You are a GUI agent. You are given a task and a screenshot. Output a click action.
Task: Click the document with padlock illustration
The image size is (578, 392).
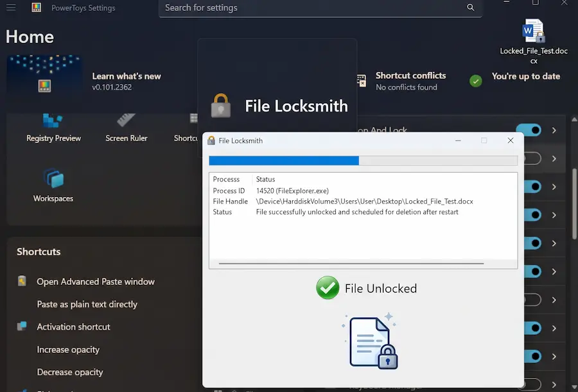coord(370,341)
